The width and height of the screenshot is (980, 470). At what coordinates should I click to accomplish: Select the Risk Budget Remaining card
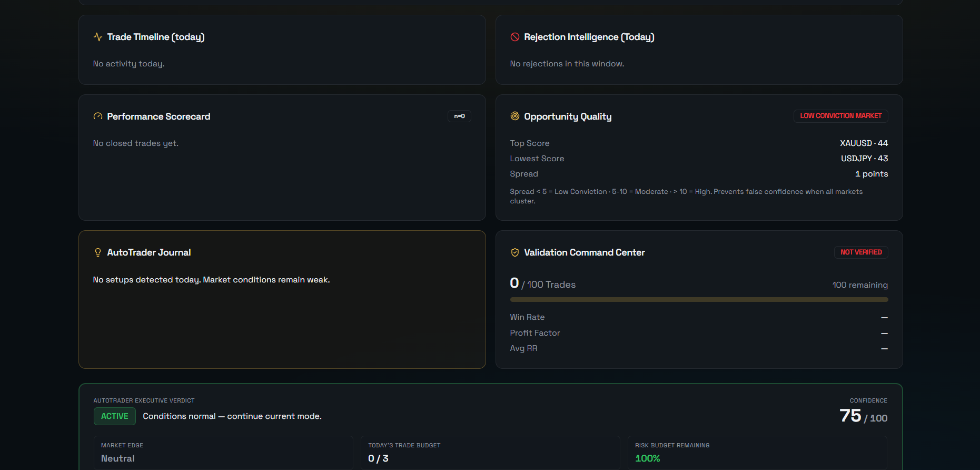coord(757,453)
